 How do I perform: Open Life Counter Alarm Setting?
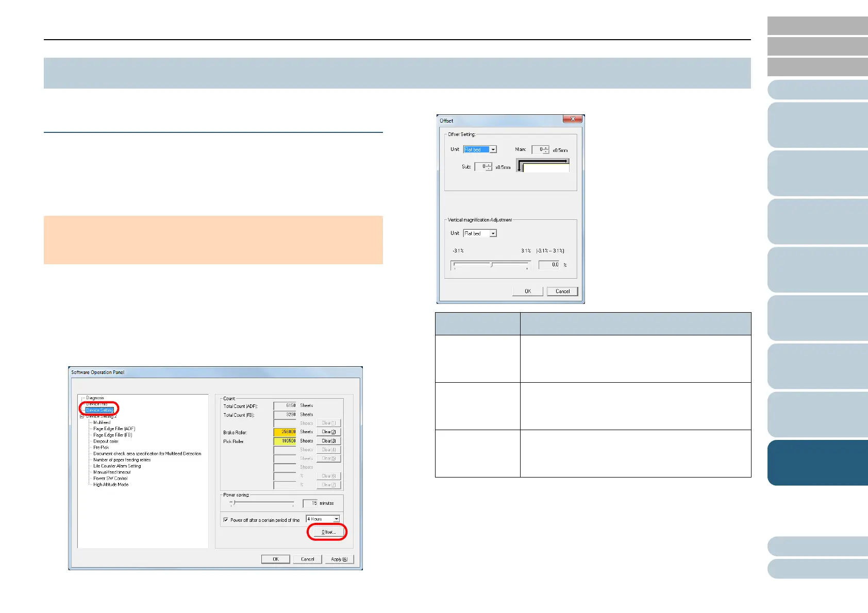pos(117,466)
